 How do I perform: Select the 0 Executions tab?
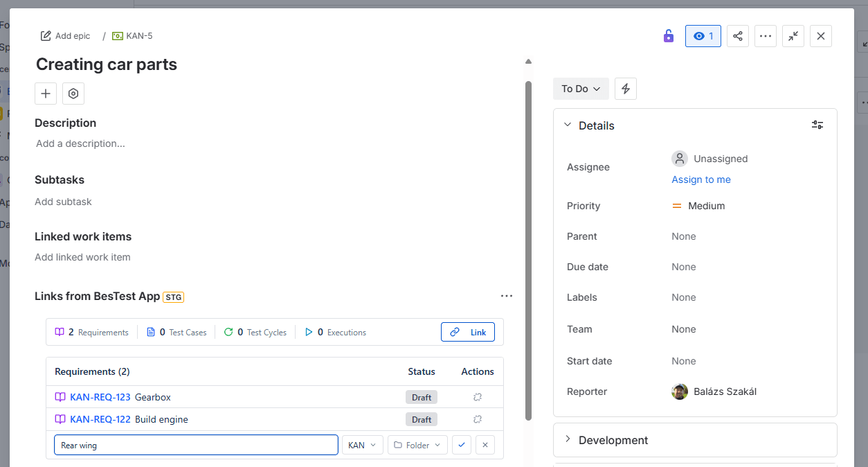coord(335,332)
